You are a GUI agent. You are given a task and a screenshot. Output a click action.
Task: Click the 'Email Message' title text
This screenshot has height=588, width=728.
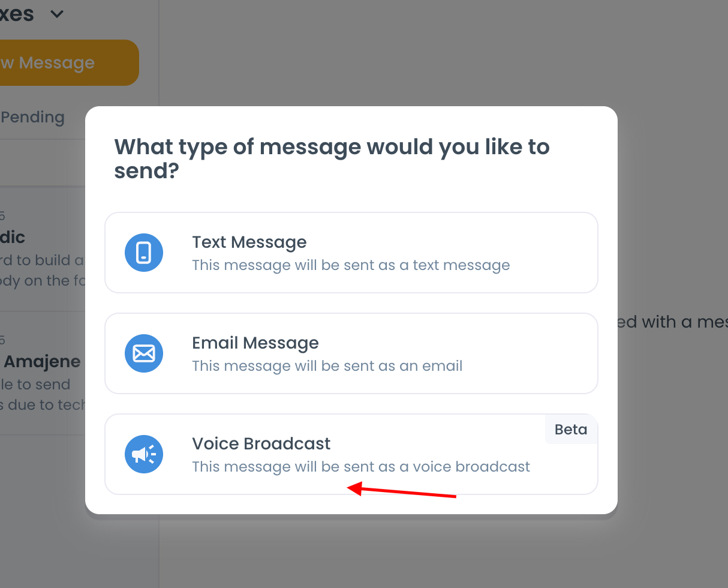coord(255,343)
